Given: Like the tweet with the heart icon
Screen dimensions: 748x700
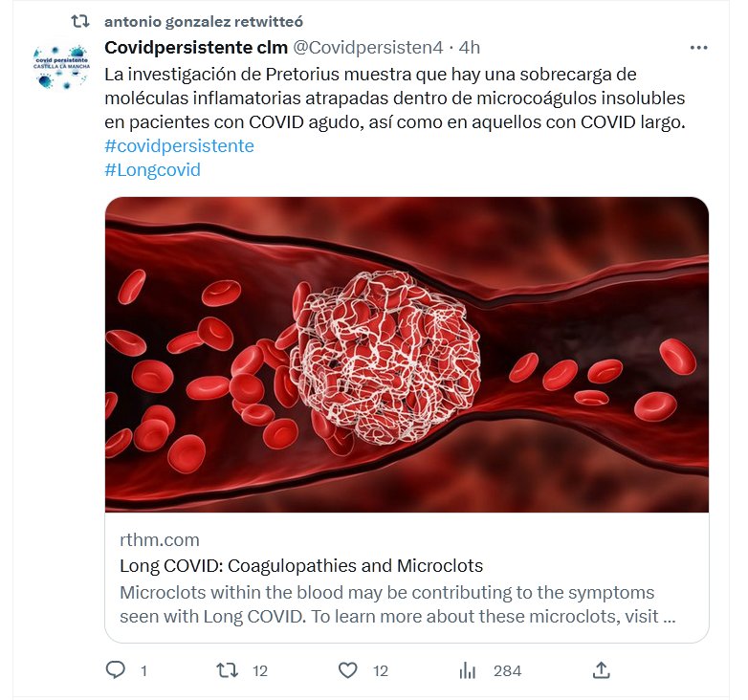Looking at the screenshot, I should coord(350,670).
